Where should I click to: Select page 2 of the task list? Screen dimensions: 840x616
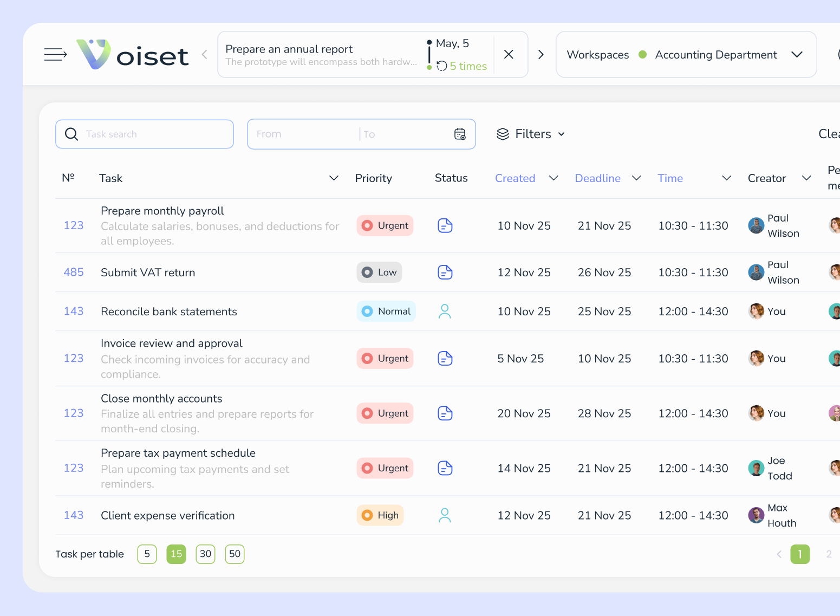click(829, 554)
